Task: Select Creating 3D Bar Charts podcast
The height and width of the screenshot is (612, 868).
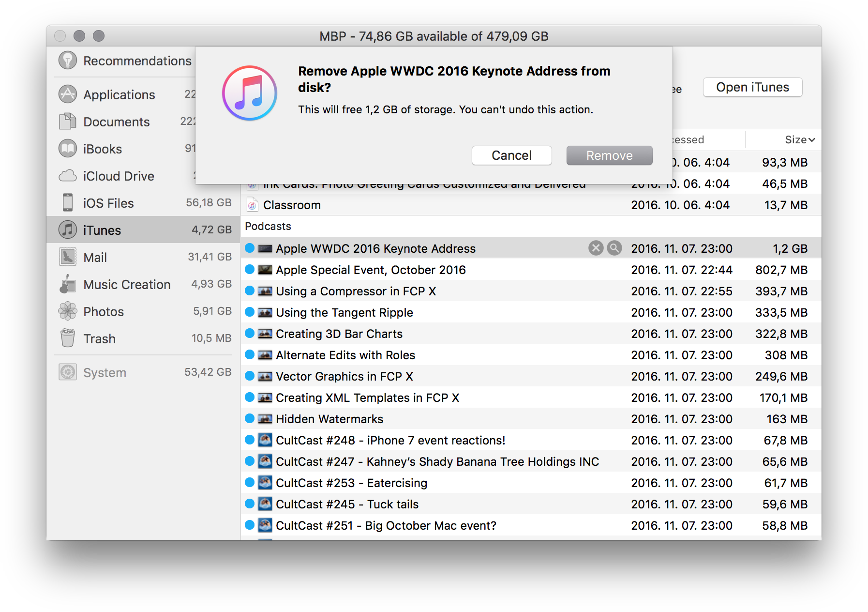Action: [531, 334]
